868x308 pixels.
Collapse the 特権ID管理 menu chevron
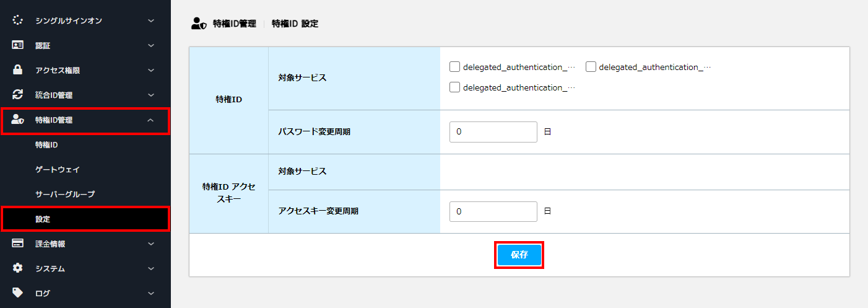[151, 120]
